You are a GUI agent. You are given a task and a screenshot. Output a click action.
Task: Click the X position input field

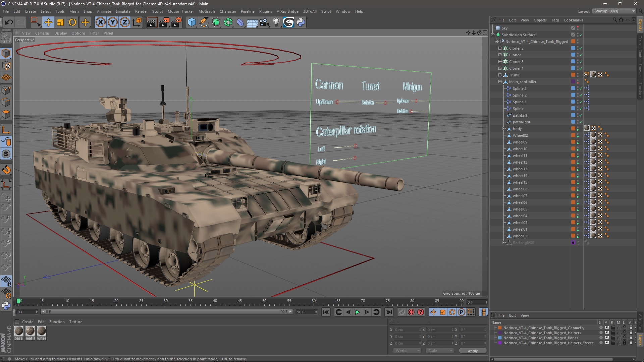click(x=407, y=330)
